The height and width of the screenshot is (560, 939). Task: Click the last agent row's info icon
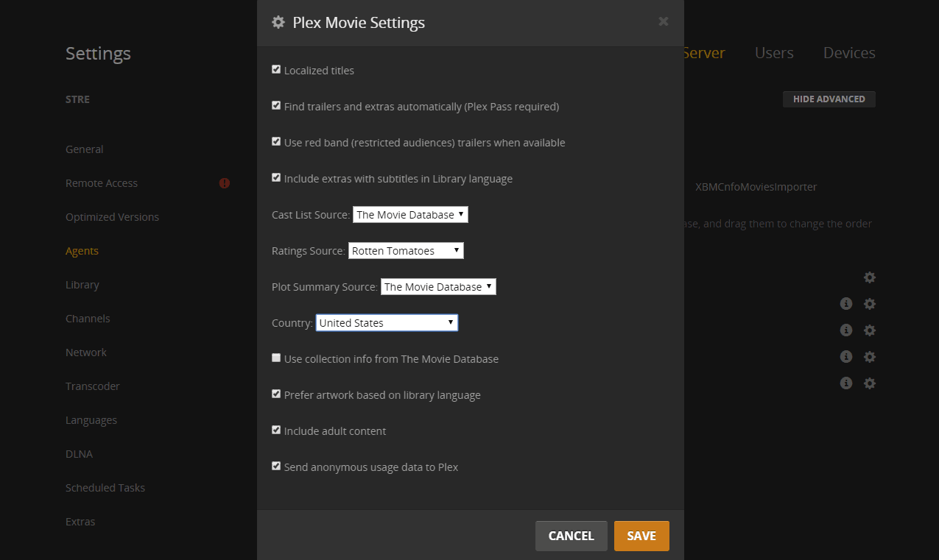click(846, 383)
